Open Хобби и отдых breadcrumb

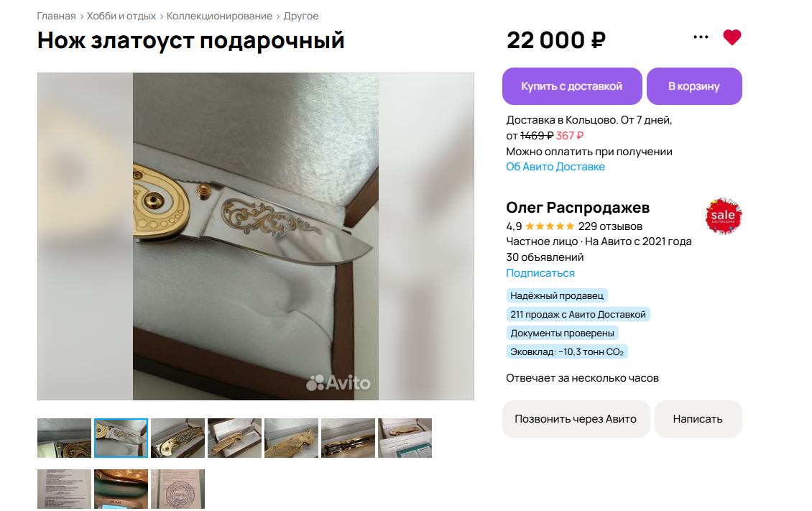coord(121,16)
